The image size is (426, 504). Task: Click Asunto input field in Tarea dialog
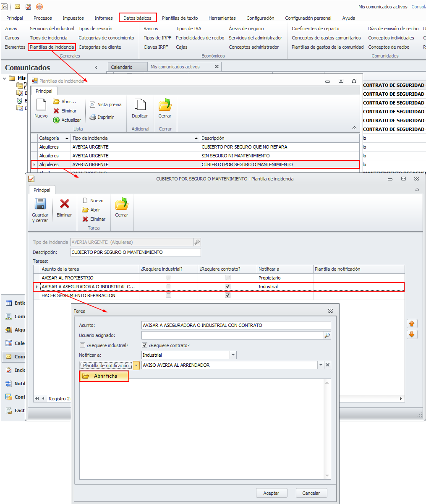pos(236,325)
